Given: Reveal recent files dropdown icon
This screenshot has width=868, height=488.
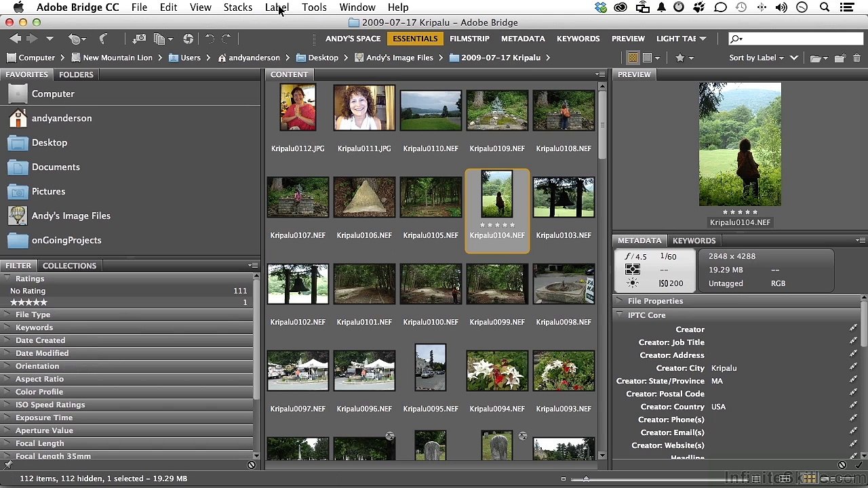Looking at the screenshot, I should click(x=77, y=39).
